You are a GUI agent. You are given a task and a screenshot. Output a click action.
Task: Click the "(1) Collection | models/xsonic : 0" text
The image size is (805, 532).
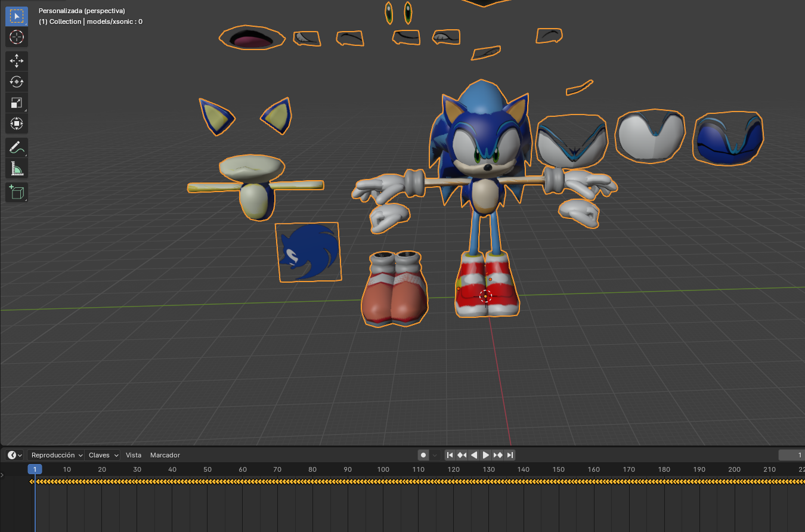point(91,21)
